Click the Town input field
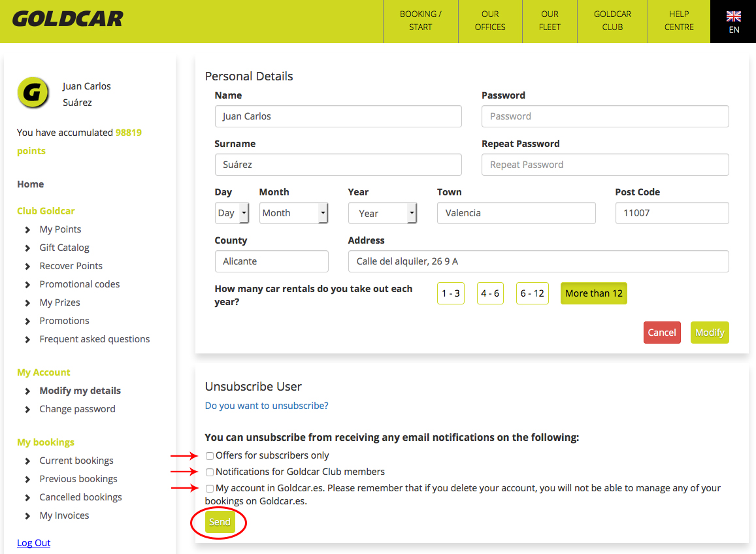This screenshot has width=756, height=554. [x=516, y=213]
